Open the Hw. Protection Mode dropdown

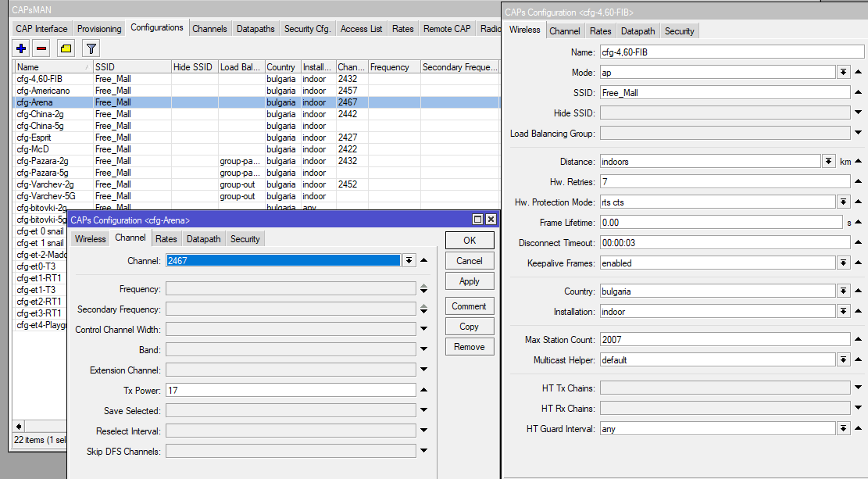point(843,202)
